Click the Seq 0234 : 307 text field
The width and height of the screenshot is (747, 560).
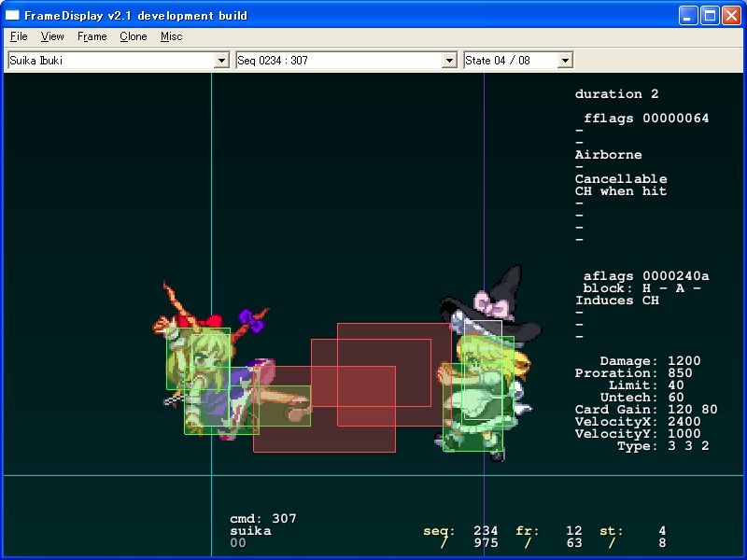[x=338, y=61]
